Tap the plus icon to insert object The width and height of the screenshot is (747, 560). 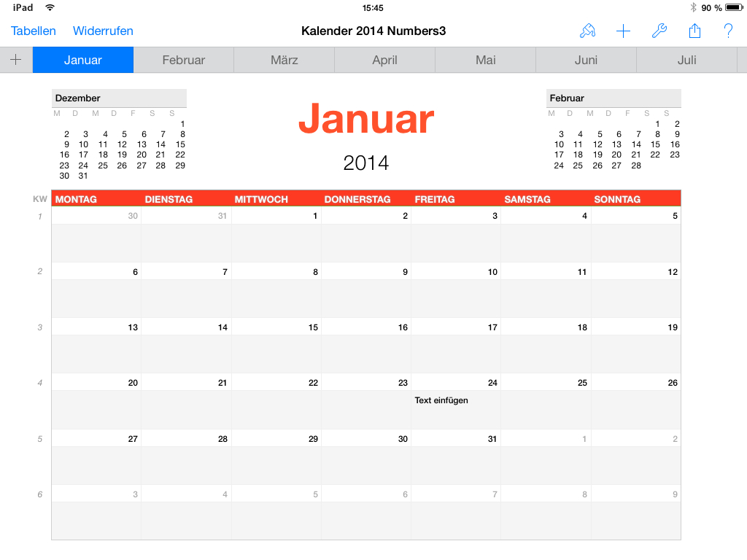(x=623, y=31)
